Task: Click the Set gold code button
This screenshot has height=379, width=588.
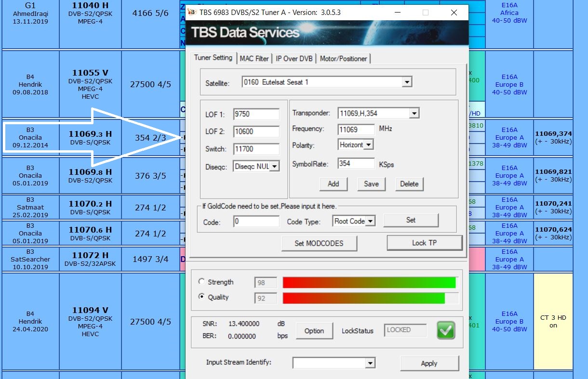Action: (411, 220)
